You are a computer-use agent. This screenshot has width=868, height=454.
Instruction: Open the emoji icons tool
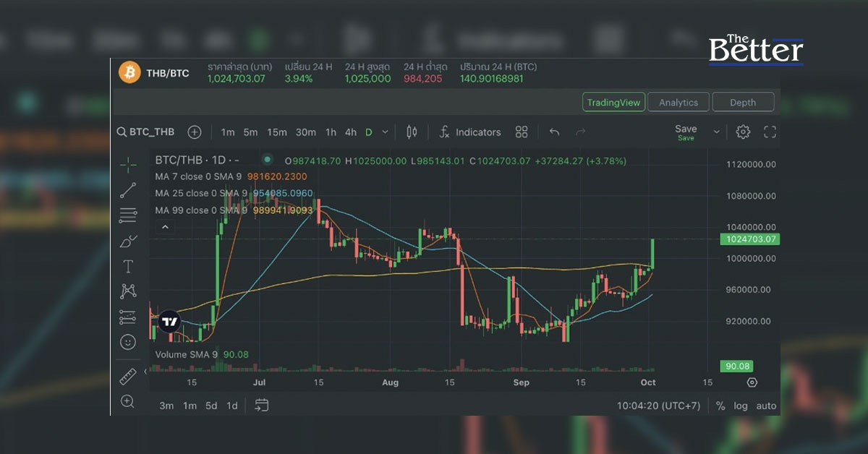[128, 342]
